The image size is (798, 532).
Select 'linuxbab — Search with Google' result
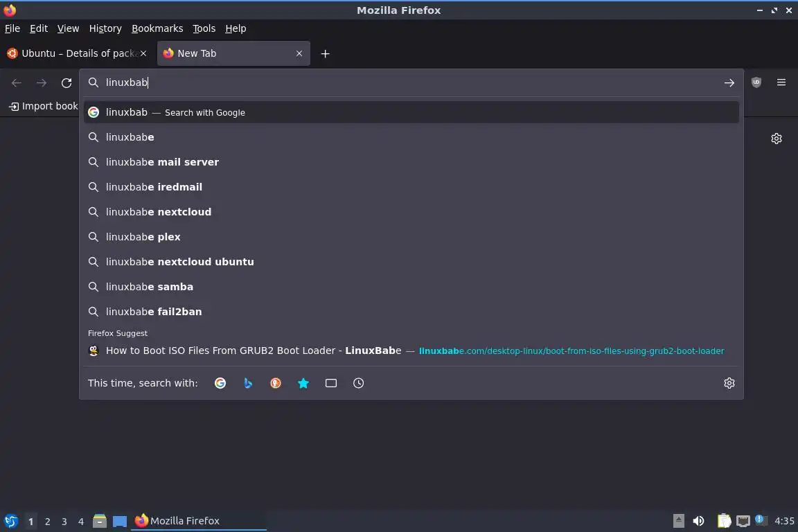click(411, 112)
